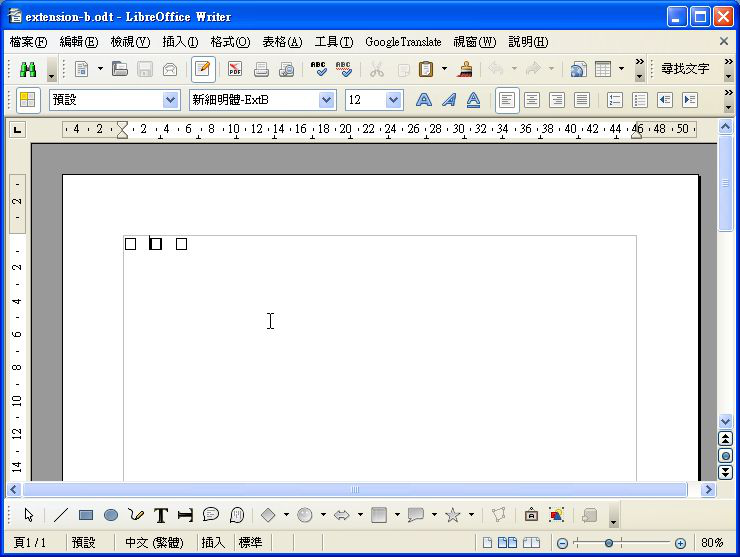Toggle Underline text formatting
The image size is (740, 557).
click(473, 100)
